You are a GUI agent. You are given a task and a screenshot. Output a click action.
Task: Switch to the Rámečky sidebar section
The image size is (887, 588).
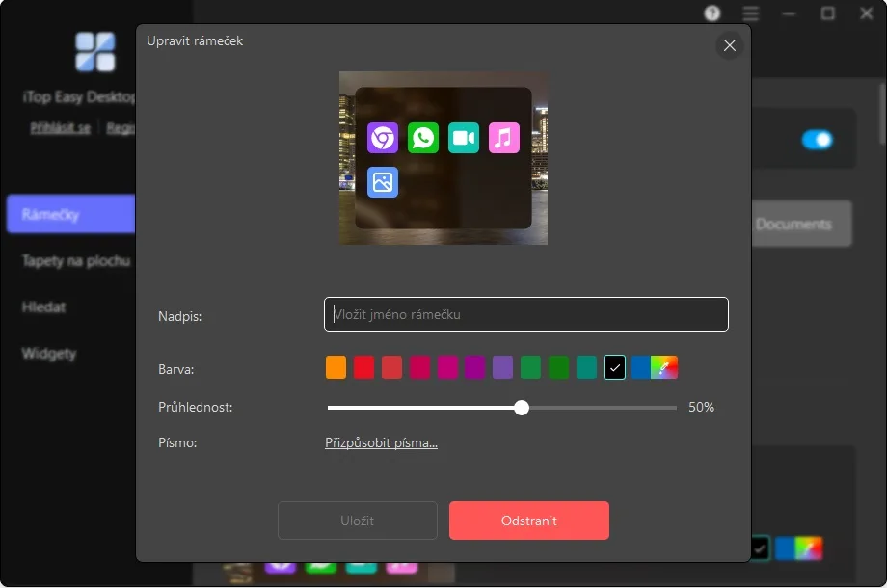69,214
